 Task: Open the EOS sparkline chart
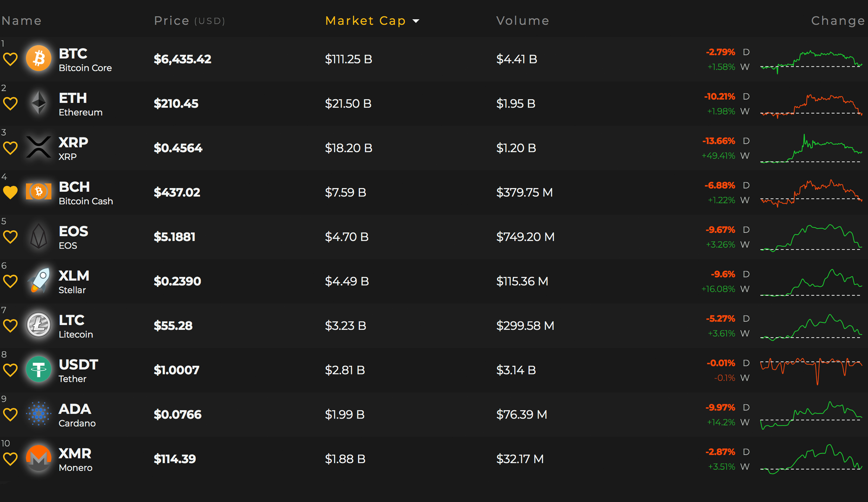[811, 238]
